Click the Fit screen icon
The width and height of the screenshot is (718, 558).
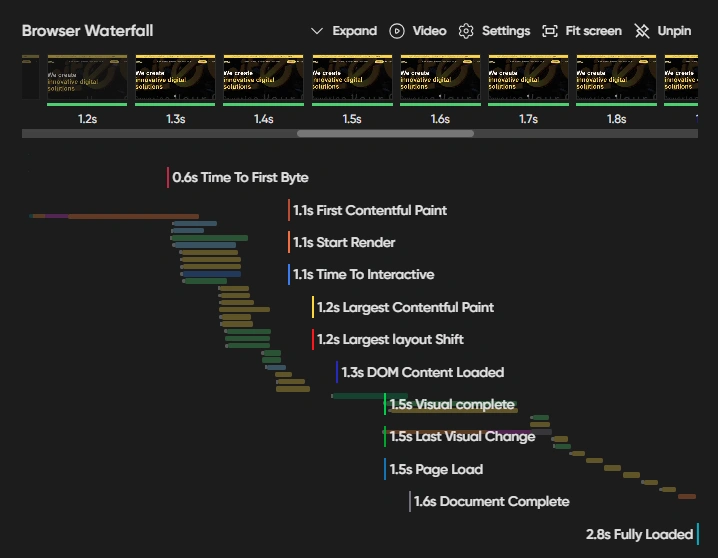point(549,31)
